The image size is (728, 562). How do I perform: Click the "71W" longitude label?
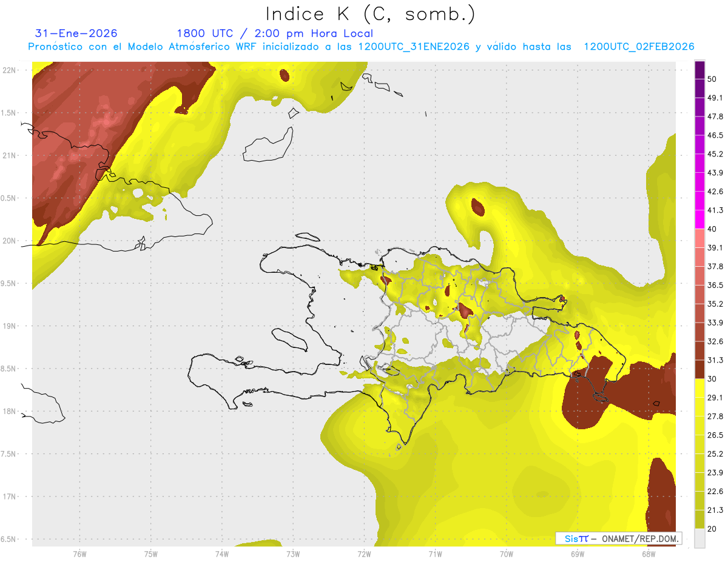click(x=435, y=554)
